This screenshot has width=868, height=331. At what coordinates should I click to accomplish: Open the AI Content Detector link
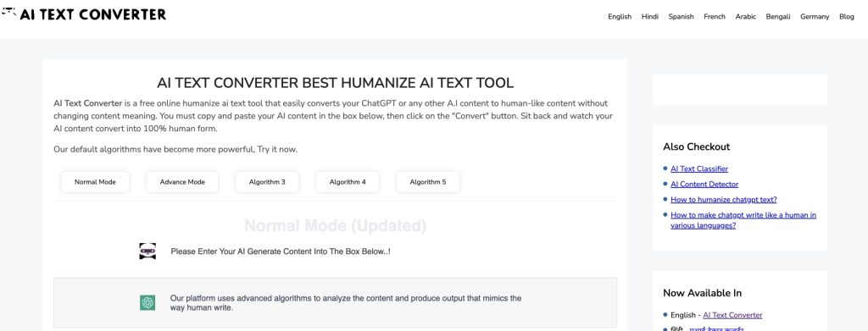point(704,184)
